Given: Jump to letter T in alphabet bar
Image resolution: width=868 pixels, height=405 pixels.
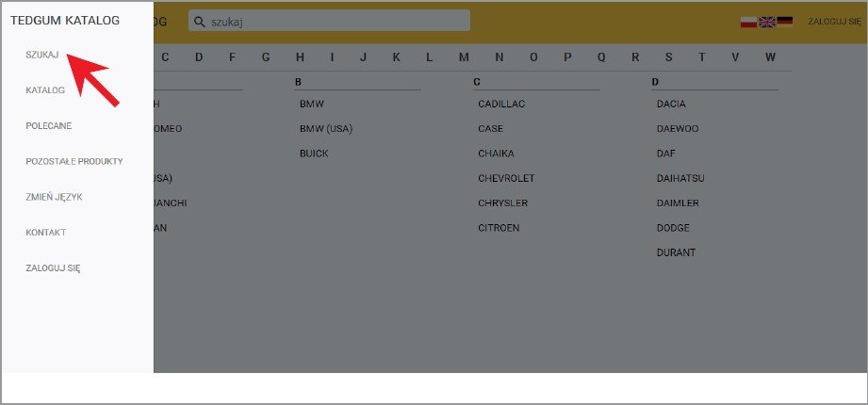Looking at the screenshot, I should click(702, 57).
